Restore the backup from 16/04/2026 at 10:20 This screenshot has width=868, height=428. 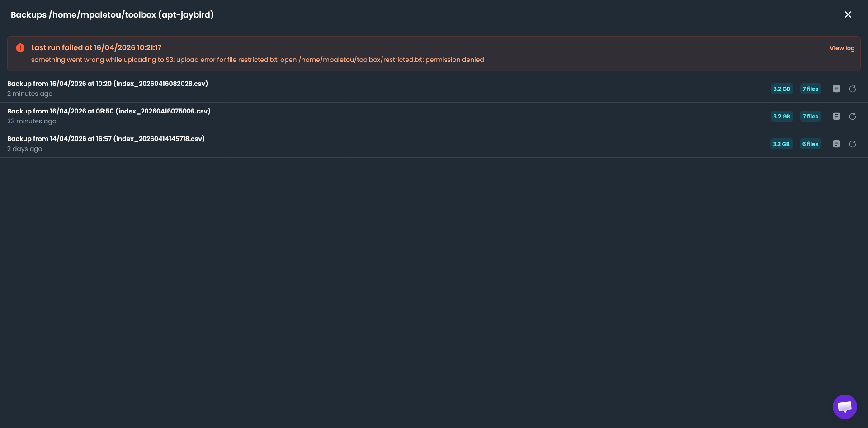coord(853,89)
